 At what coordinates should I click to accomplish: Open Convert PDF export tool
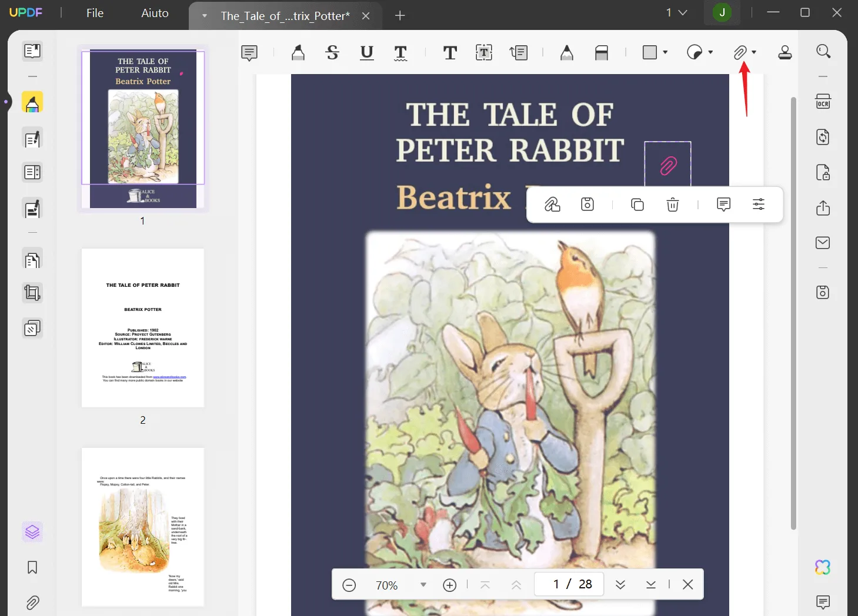pos(823,137)
